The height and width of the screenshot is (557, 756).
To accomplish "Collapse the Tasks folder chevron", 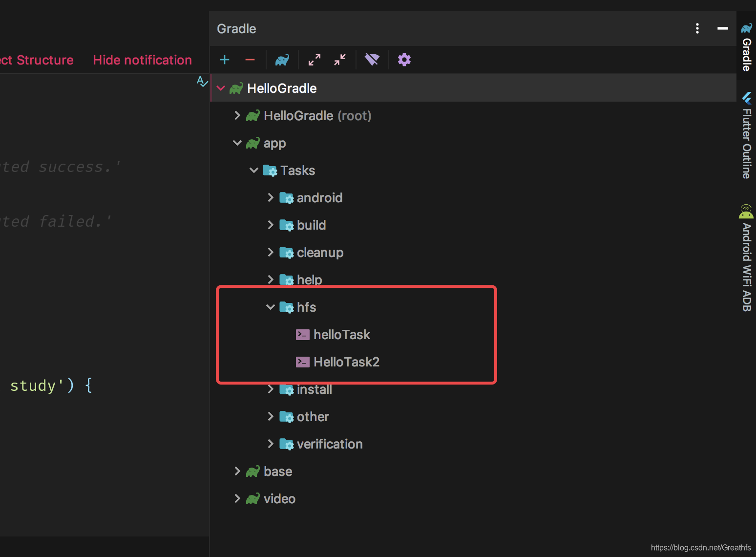I will (x=254, y=170).
